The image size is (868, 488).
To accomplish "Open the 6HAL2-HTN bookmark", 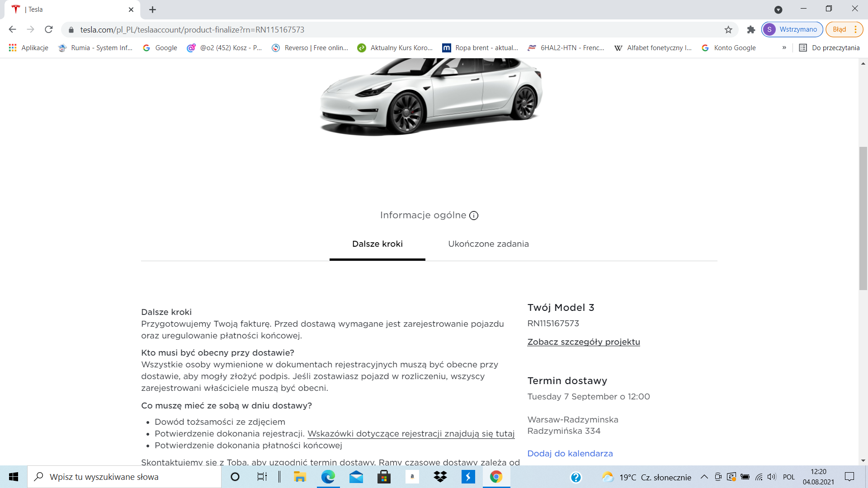I will 566,48.
